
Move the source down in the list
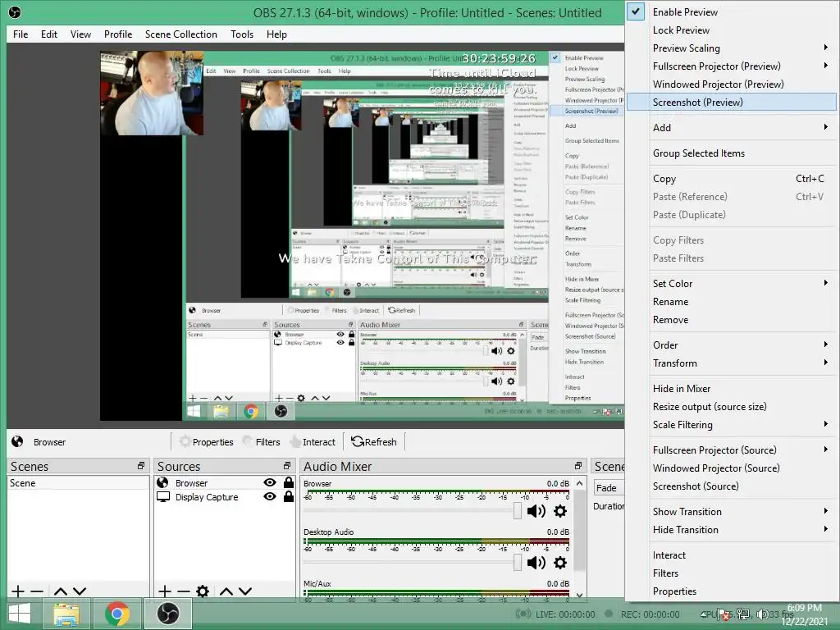pos(245,591)
